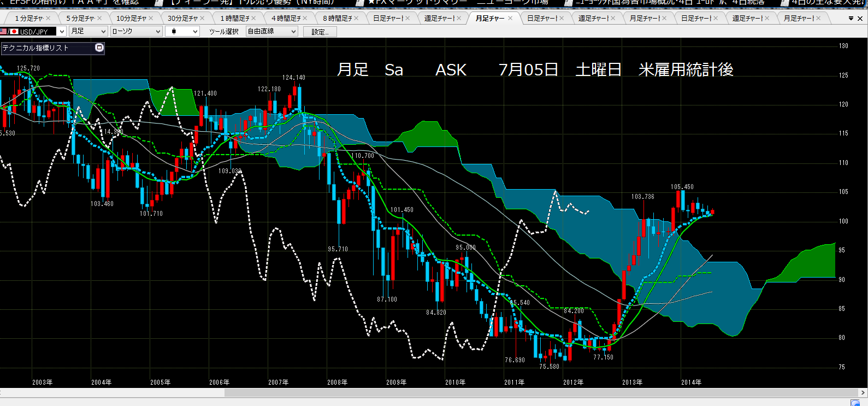The height and width of the screenshot is (406, 868).
Task: Close the 1分足チャート tab
Action: (x=48, y=19)
